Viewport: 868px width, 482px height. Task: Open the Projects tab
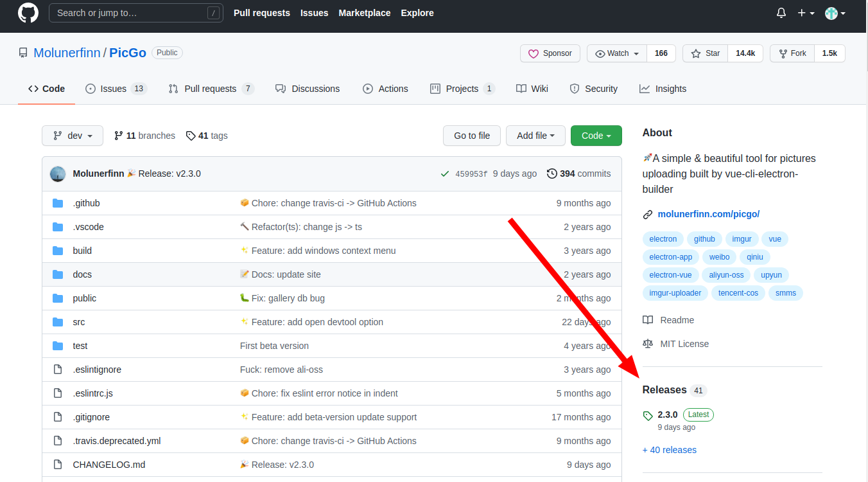pyautogui.click(x=462, y=89)
